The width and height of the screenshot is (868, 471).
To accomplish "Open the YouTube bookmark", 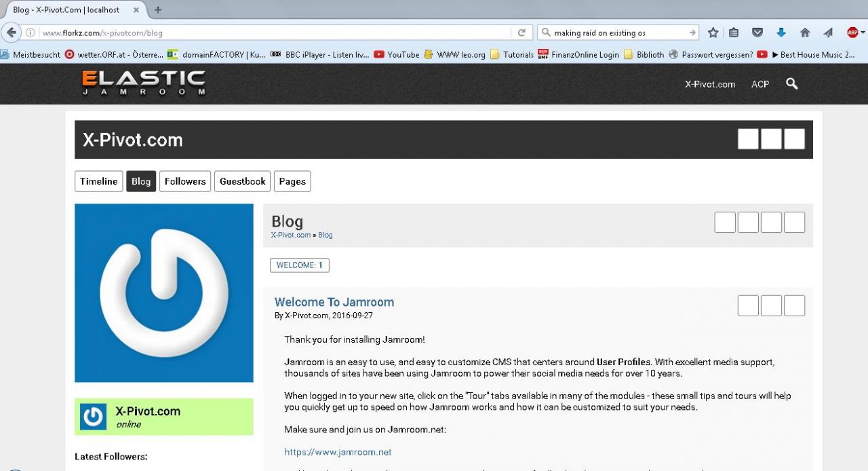I will point(397,54).
